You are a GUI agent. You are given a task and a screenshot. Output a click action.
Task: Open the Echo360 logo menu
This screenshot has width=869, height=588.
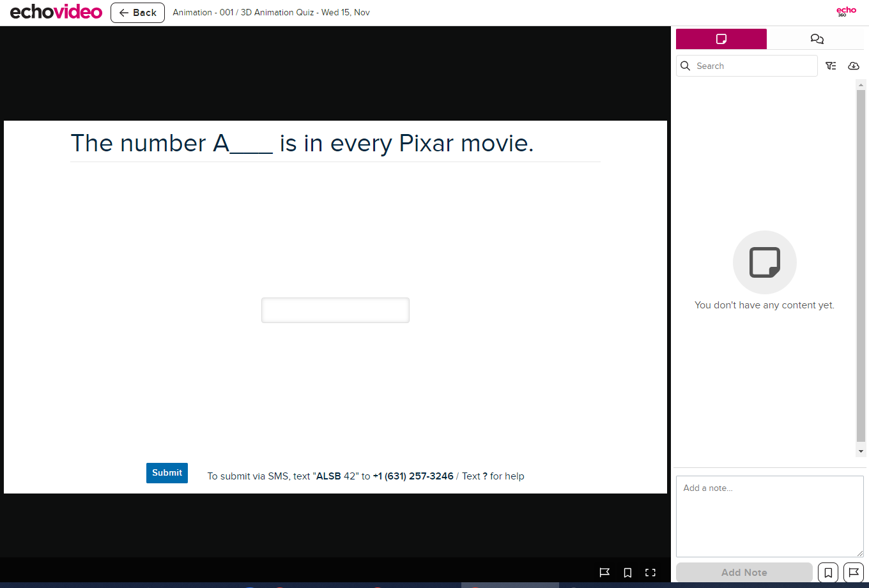(846, 11)
